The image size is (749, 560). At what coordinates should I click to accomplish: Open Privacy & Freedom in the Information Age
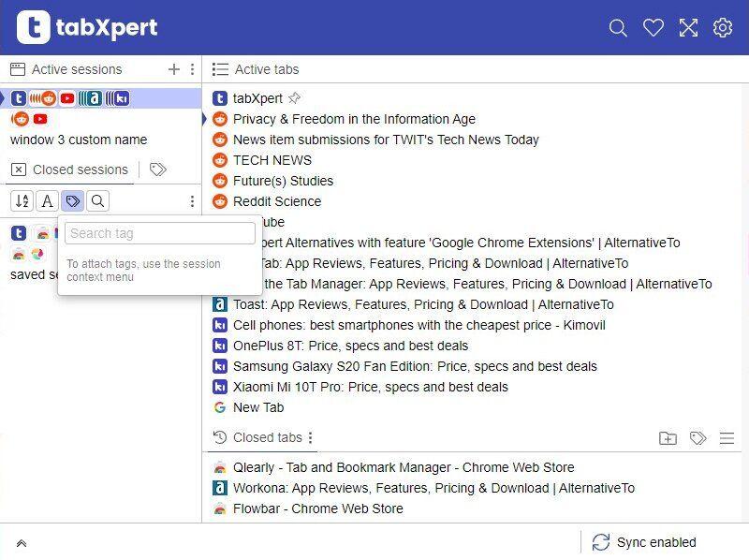[x=354, y=119]
